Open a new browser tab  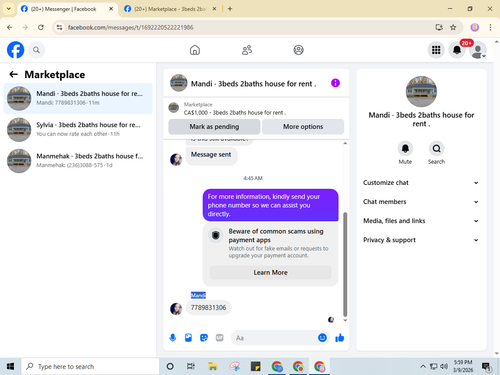coord(230,9)
